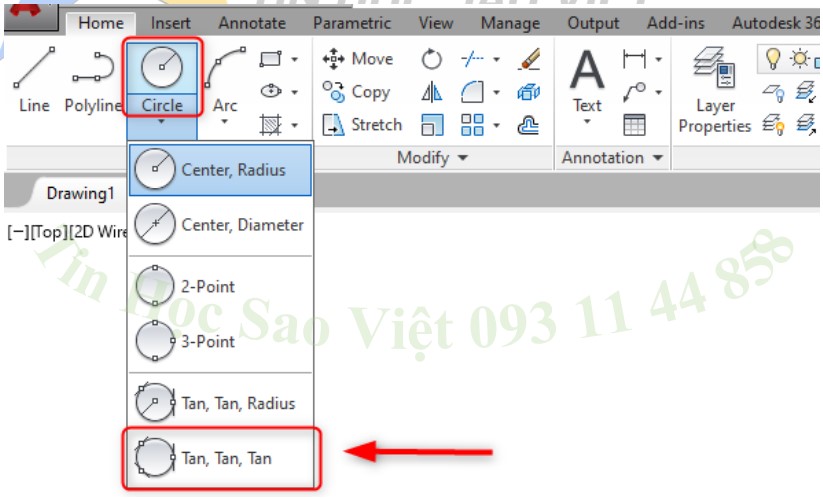The image size is (823, 498).
Task: Click the Stretch tool
Action: tap(362, 125)
